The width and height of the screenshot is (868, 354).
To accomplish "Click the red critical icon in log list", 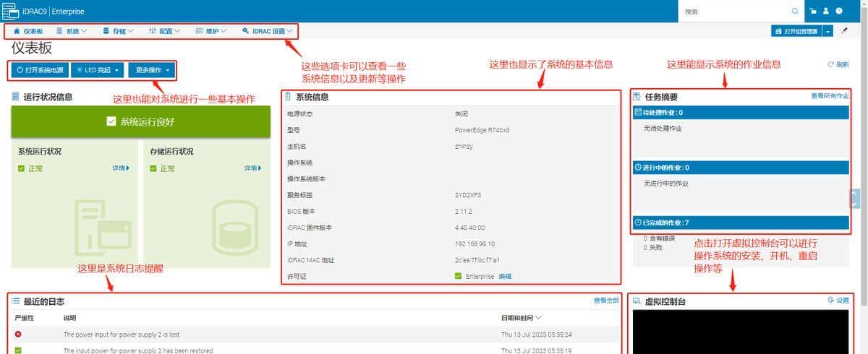I will pyautogui.click(x=18, y=334).
